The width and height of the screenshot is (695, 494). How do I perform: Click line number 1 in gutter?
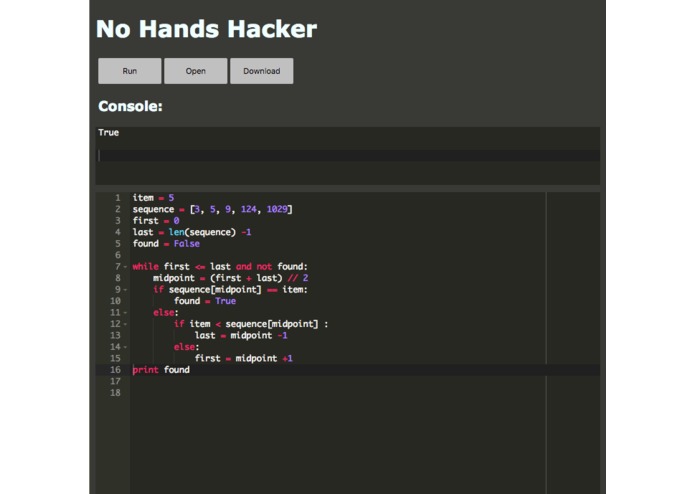117,198
